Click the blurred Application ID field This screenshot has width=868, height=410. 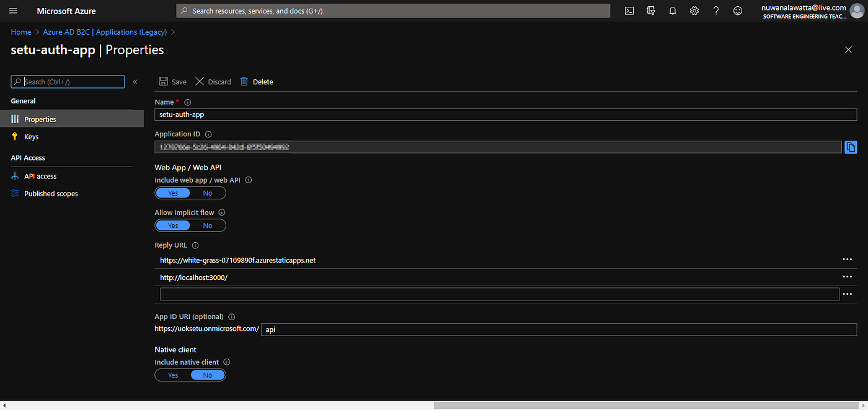click(x=498, y=147)
